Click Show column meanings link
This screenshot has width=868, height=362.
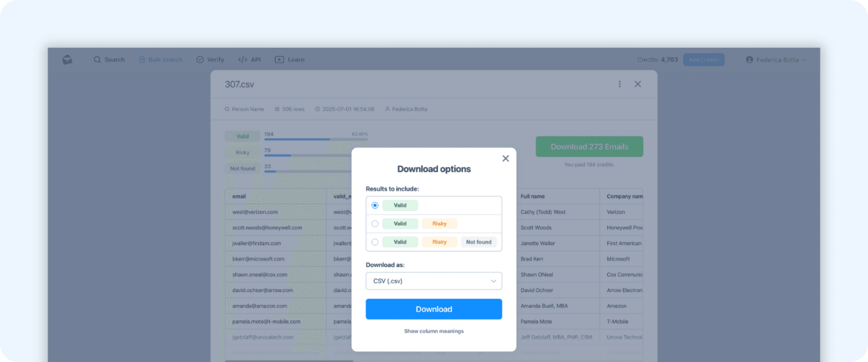click(x=434, y=331)
